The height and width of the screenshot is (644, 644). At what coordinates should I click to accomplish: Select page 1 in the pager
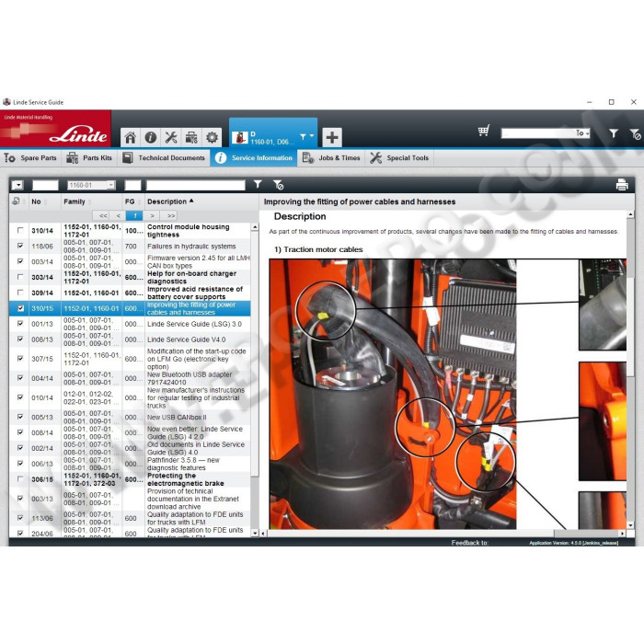134,215
